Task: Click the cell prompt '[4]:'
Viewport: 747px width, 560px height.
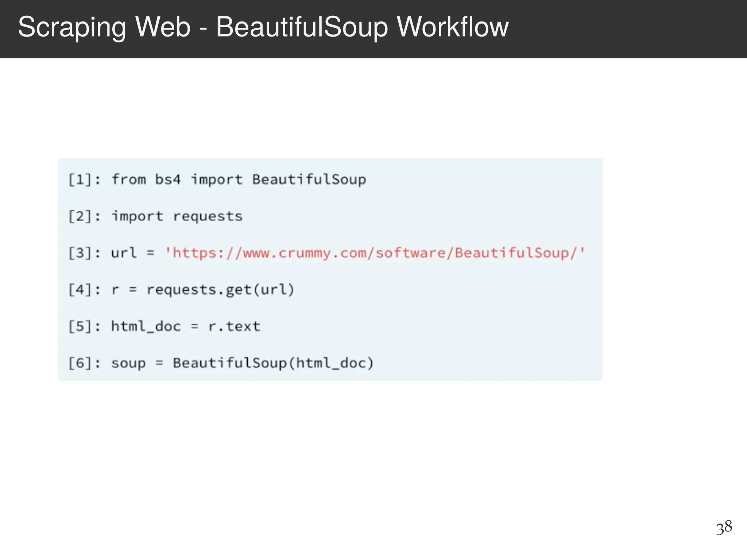Action: (x=84, y=289)
